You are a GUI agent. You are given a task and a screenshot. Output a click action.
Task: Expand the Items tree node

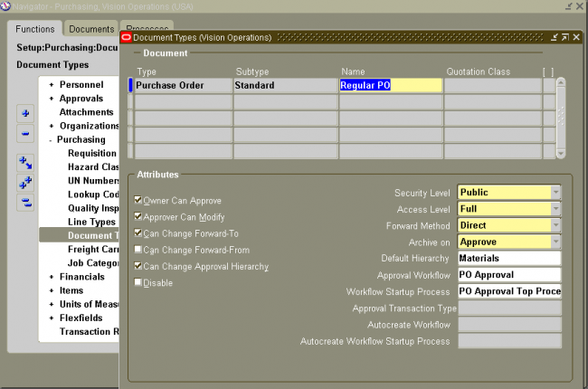pos(52,290)
